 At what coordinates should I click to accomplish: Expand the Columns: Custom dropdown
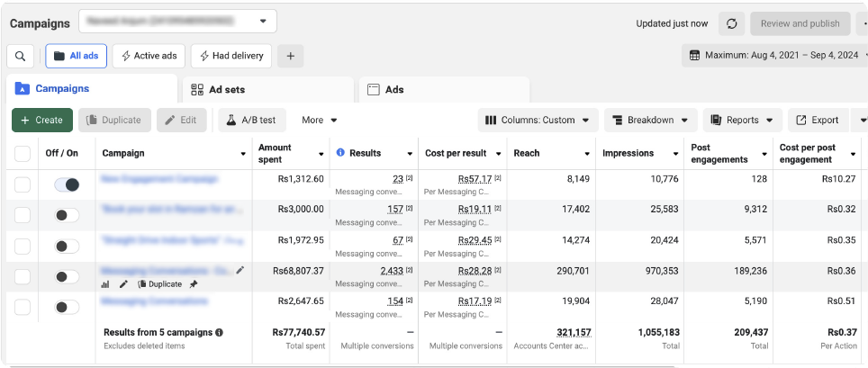pyautogui.click(x=538, y=120)
